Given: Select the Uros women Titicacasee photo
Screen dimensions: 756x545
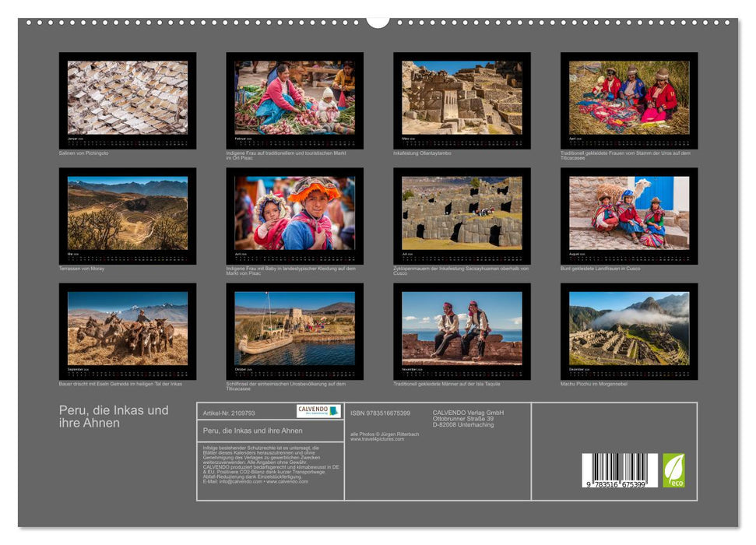Looking at the screenshot, I should pyautogui.click(x=628, y=98).
